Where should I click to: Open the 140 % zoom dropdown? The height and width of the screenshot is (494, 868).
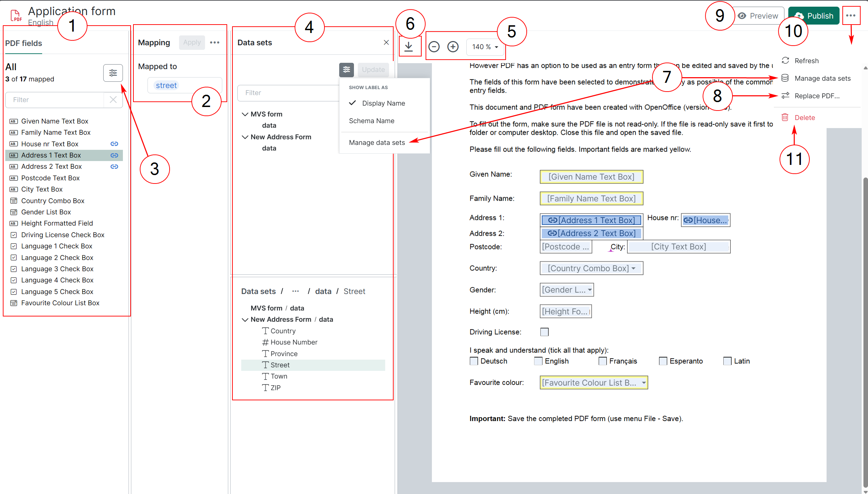point(485,47)
